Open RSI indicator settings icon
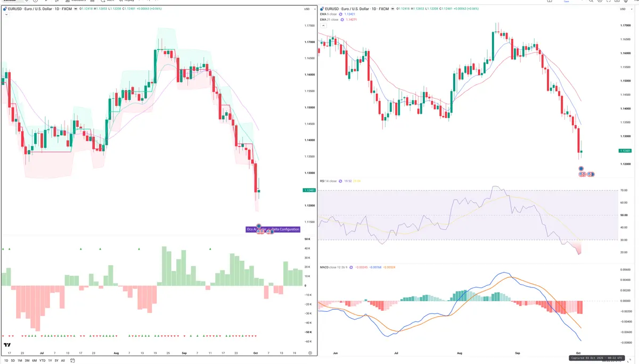This screenshot has width=639, height=364. (340, 181)
